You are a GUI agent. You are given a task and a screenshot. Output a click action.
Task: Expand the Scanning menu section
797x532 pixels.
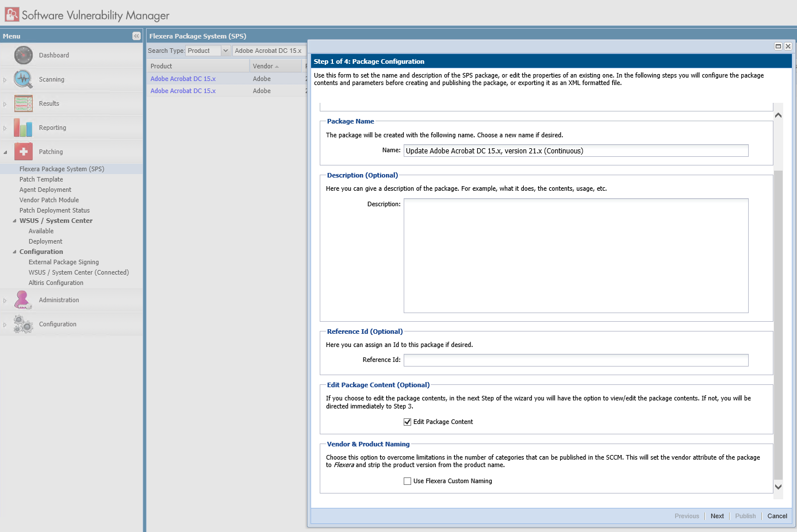click(5, 80)
